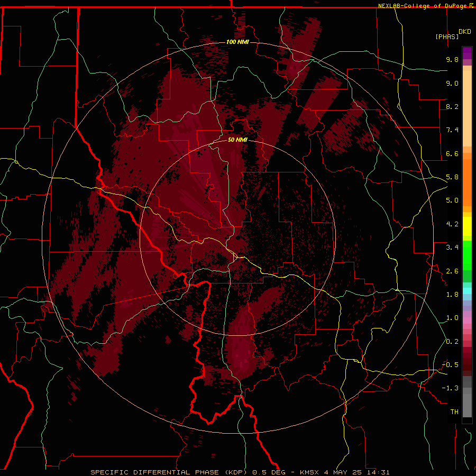This screenshot has width=476, height=476.
Task: Click the DKD product label
Action: click(x=465, y=32)
